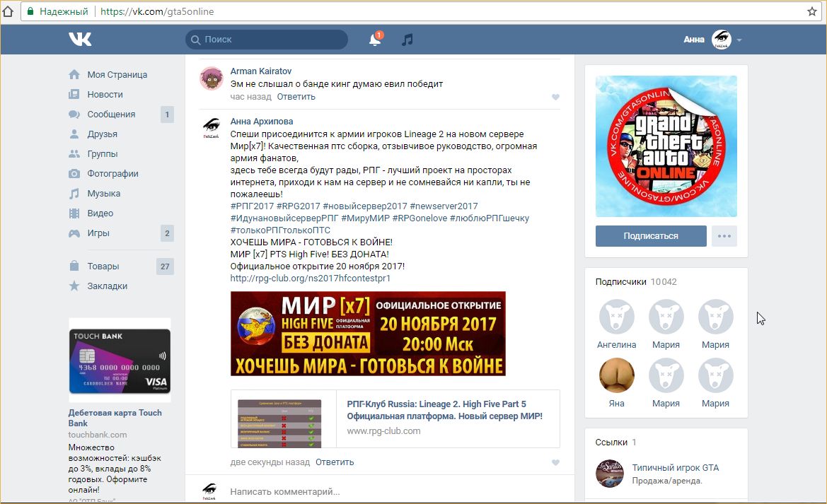Open the Grand Theft Auto Online group avatar

tap(666, 146)
